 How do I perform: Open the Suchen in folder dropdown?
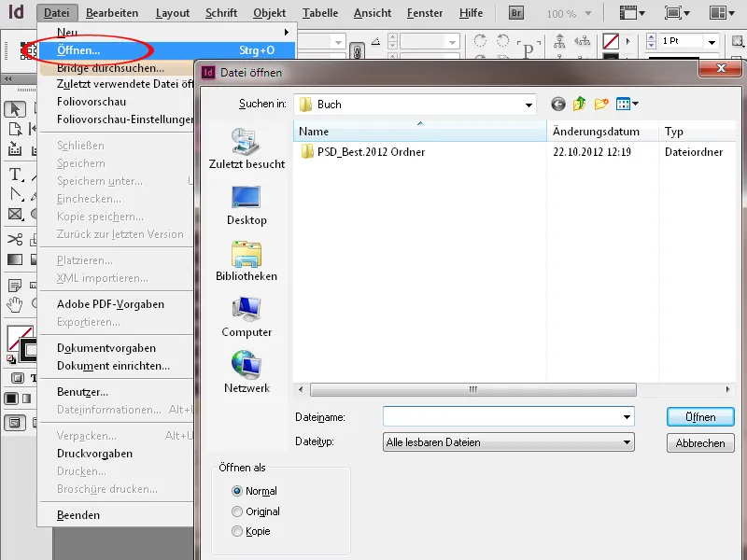(x=529, y=105)
